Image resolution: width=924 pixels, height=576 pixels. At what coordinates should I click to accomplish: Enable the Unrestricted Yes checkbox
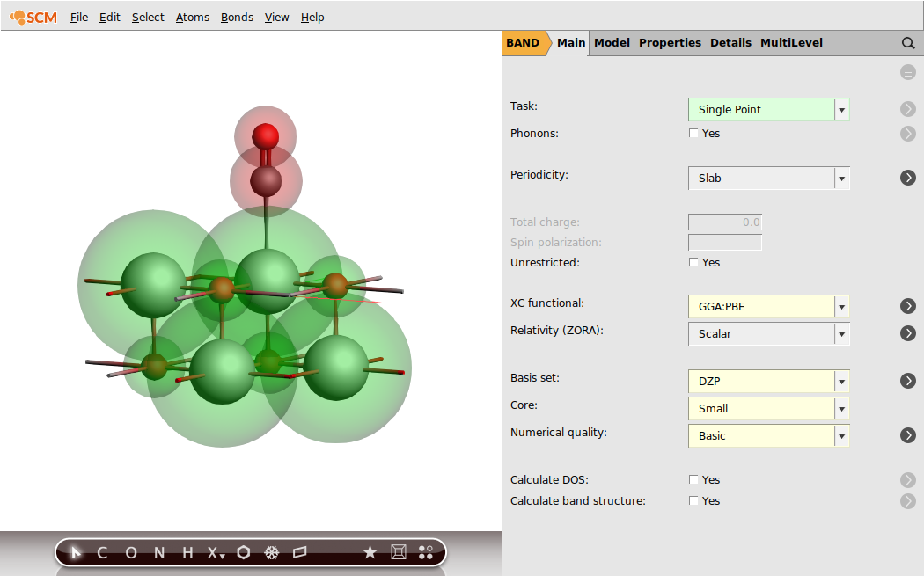pos(693,262)
